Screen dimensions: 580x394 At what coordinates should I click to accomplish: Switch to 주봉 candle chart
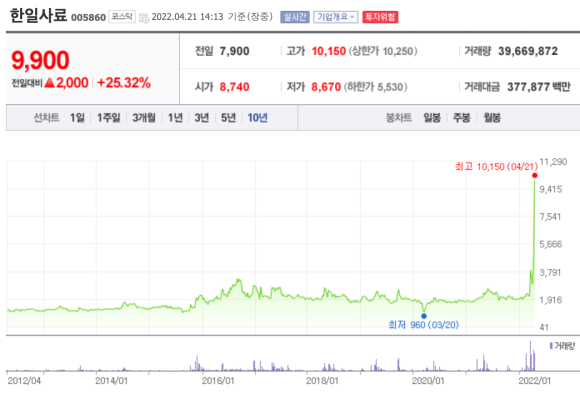(x=462, y=118)
